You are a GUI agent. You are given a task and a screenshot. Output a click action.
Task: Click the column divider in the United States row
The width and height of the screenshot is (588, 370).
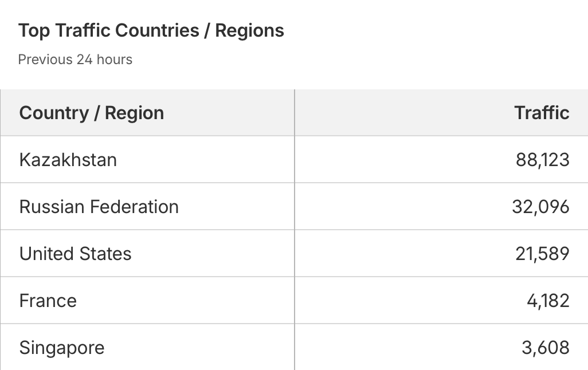point(295,254)
